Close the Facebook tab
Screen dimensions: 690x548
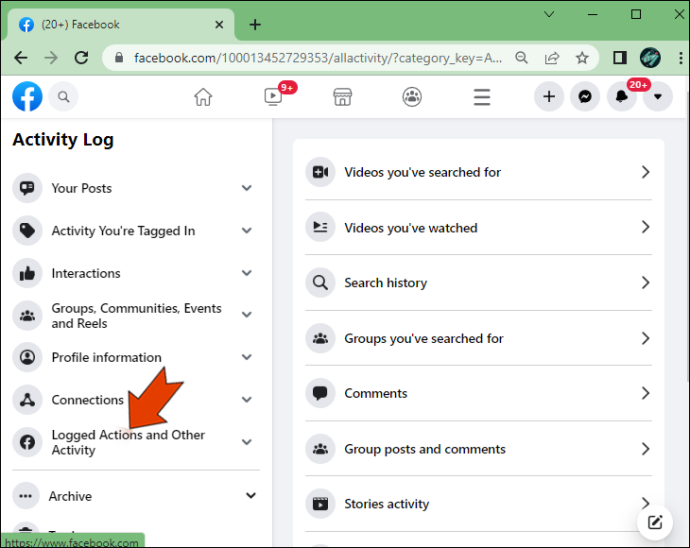(219, 25)
